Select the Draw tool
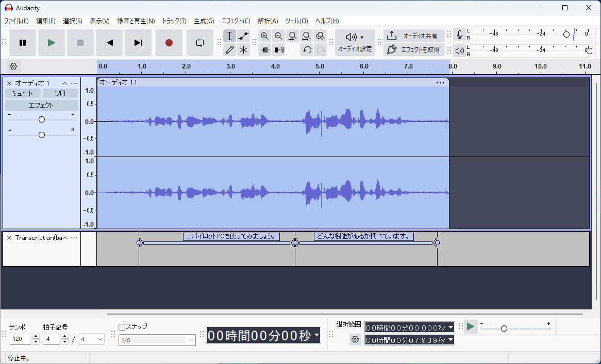601x364 pixels. point(229,50)
